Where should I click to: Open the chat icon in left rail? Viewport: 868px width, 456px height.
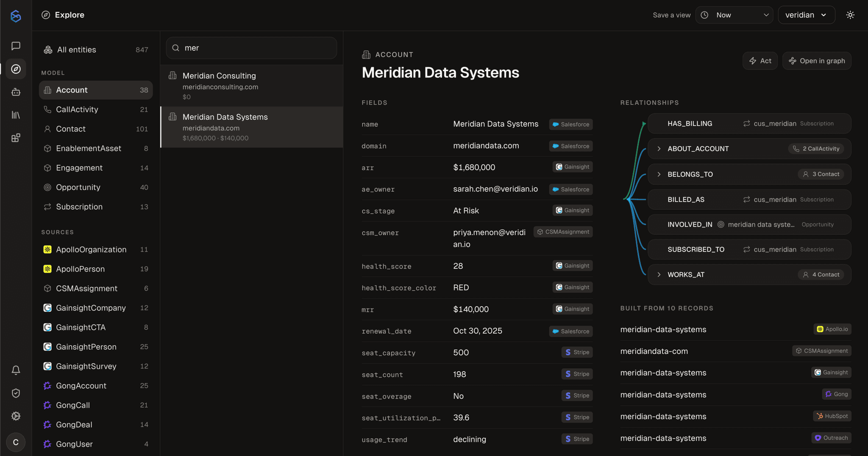point(16,46)
